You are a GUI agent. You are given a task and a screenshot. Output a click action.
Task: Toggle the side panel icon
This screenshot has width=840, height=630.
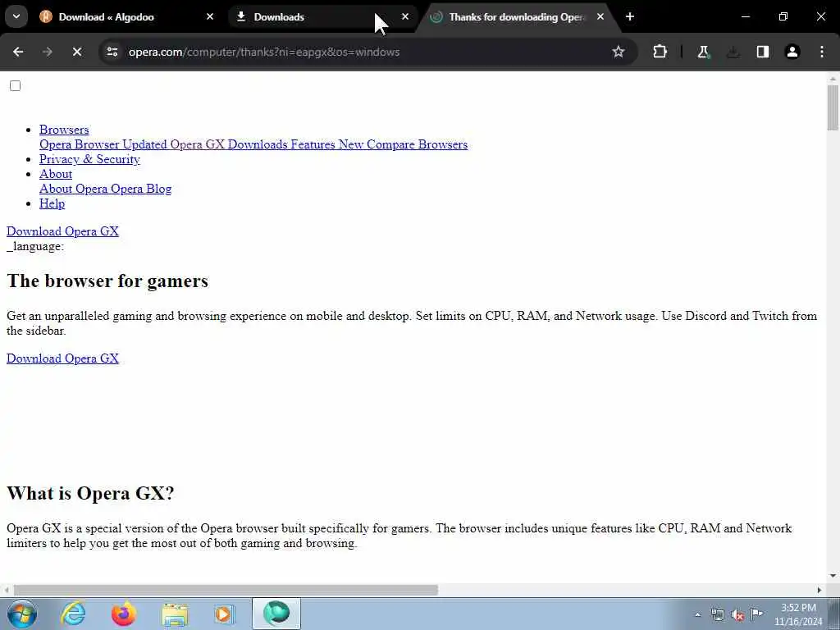click(762, 52)
